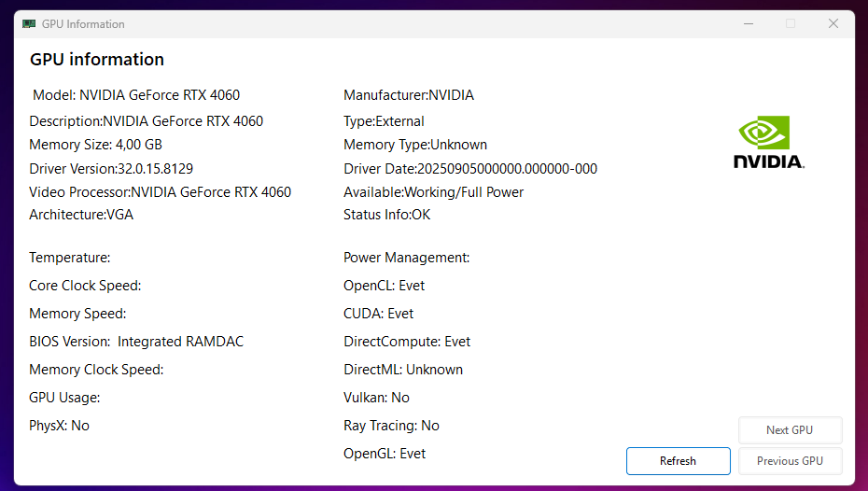
Task: Click the GPU Information window title text
Action: pos(83,23)
